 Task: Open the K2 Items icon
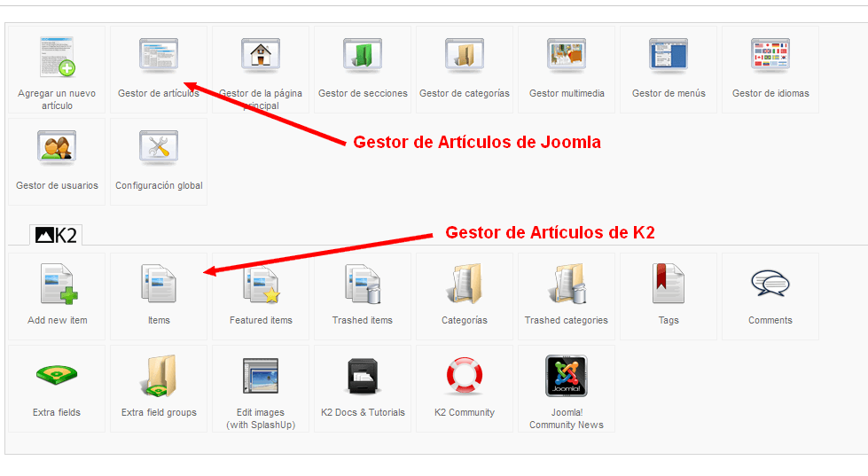pyautogui.click(x=159, y=284)
